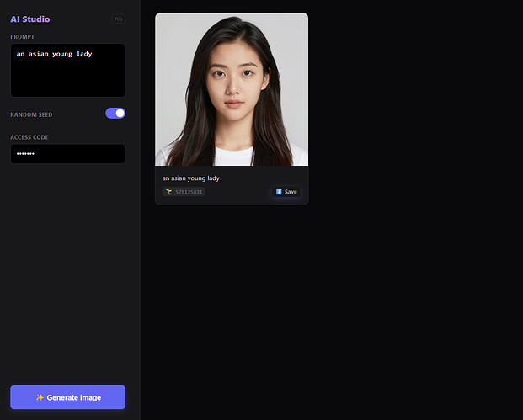Screen dimensions: 523x420
Task: Focus the prompt text box
Action: (x=67, y=70)
